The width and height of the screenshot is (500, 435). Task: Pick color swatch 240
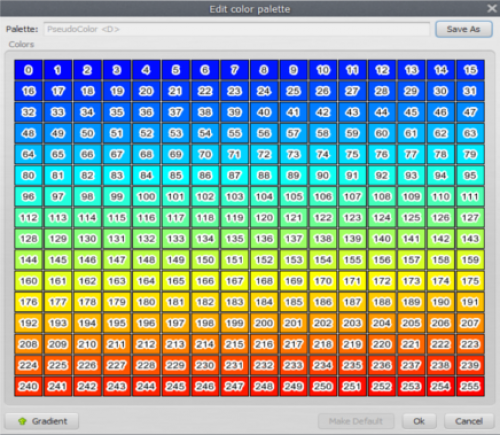(x=28, y=386)
